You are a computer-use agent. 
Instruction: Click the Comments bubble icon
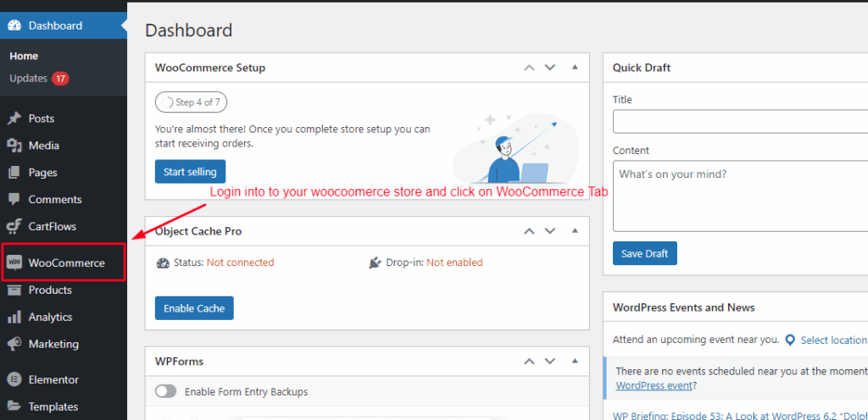point(14,200)
